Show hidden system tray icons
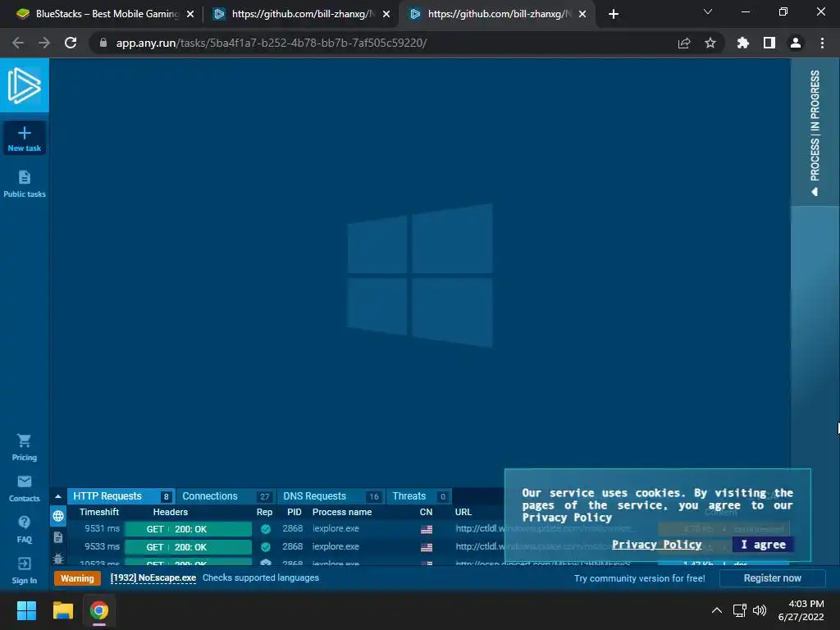 (716, 610)
